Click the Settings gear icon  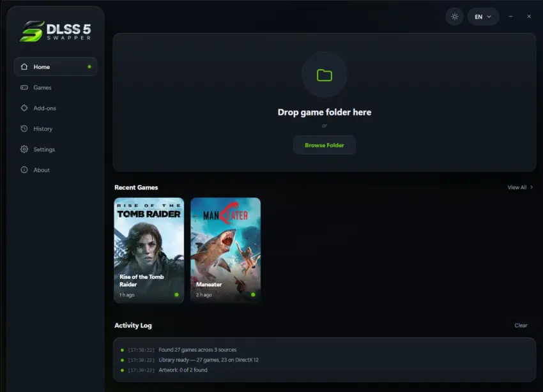pos(24,149)
